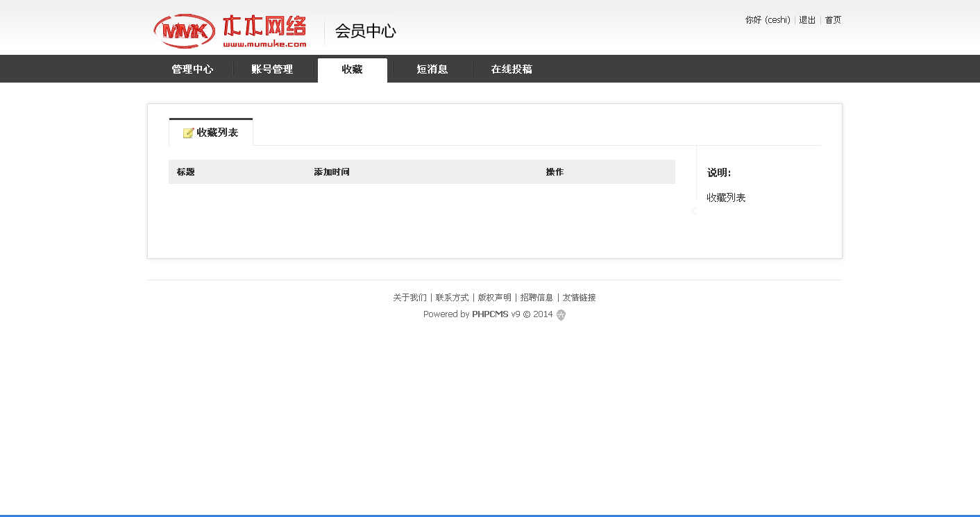
Task: Click the 会员中心 header title
Action: click(366, 31)
